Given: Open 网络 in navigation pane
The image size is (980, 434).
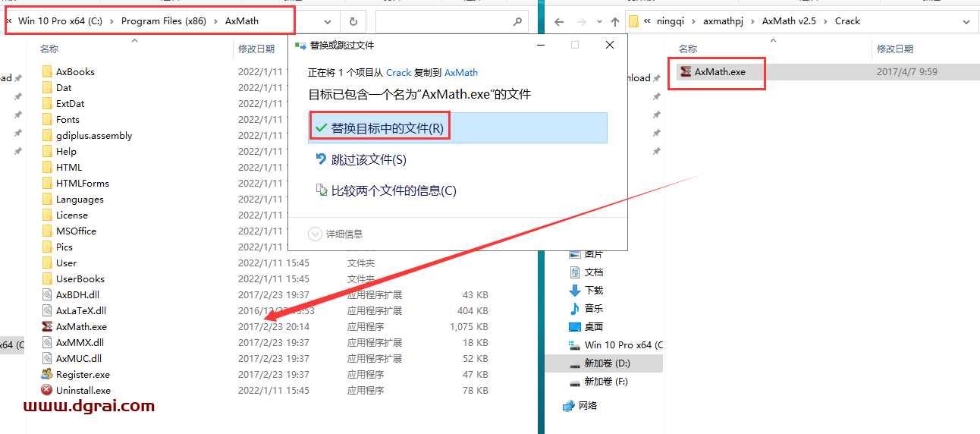Looking at the screenshot, I should 588,405.
